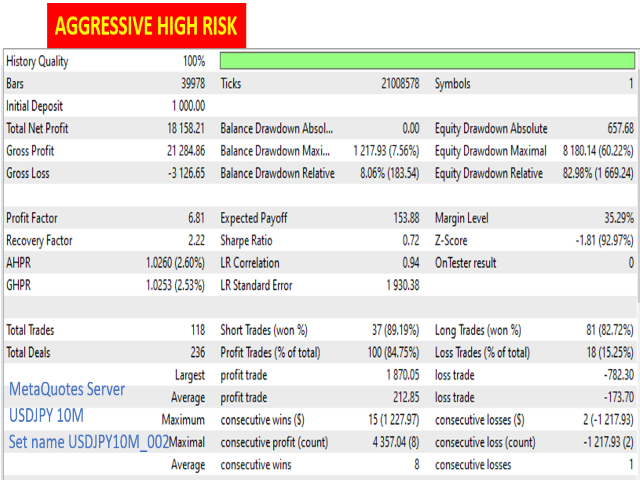
Task: Select Equity Drawdown Relative value 82.98% (1 669.24)
Action: 598,173
